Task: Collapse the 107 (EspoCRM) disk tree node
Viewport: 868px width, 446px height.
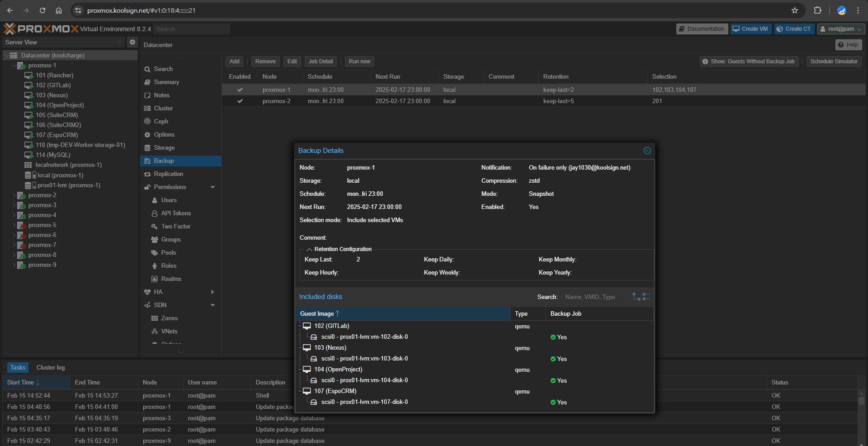Action: (x=300, y=391)
